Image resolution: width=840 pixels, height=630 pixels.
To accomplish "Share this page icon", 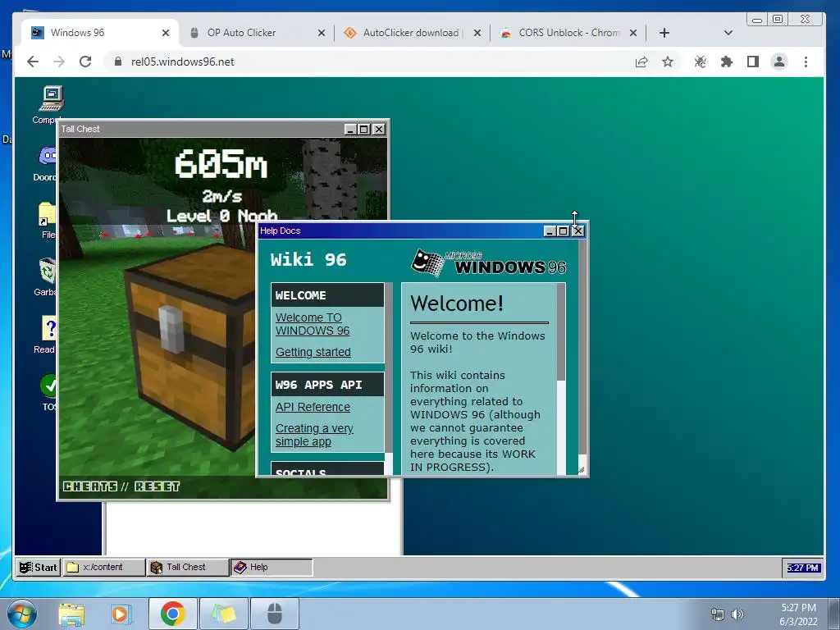I will pos(641,62).
